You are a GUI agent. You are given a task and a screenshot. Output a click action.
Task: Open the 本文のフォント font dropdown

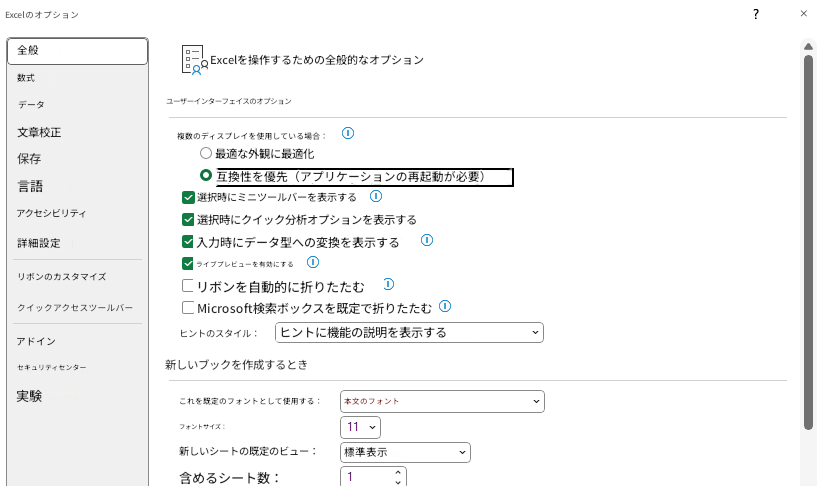[x=442, y=401]
